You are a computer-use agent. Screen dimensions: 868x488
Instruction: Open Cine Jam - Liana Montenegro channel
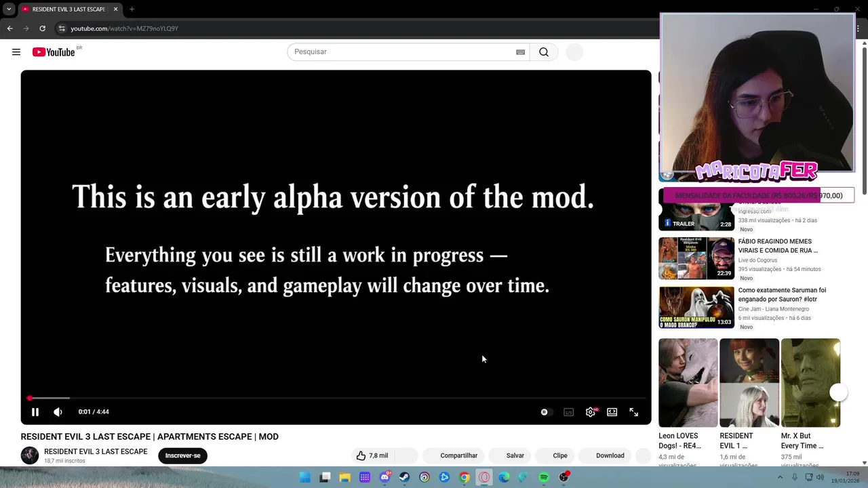point(774,309)
